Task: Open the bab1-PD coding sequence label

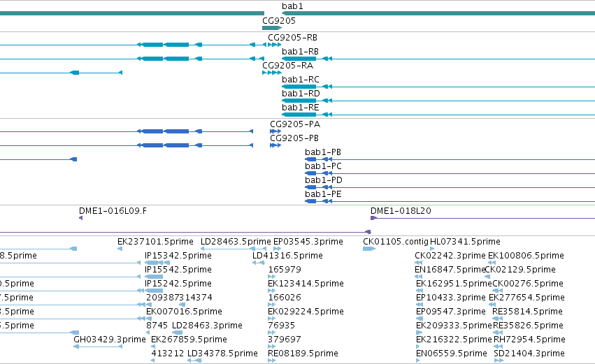Action: coord(324,180)
